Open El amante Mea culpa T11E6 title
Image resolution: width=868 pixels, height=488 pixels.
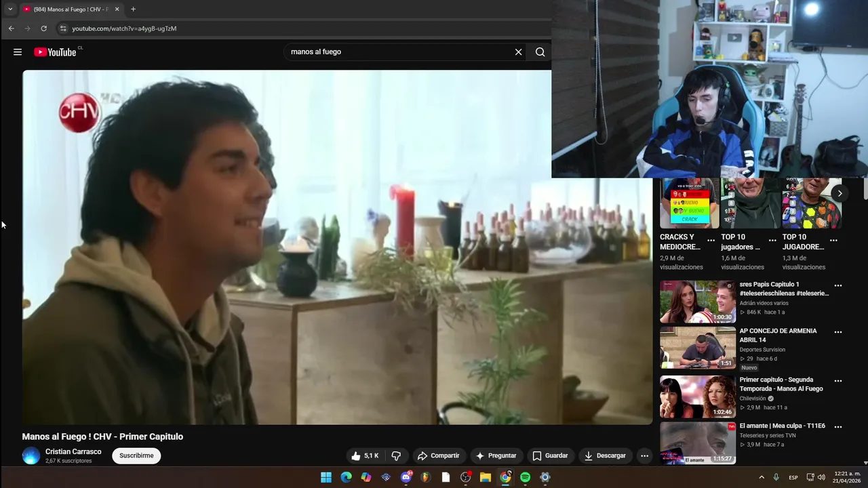tap(783, 426)
